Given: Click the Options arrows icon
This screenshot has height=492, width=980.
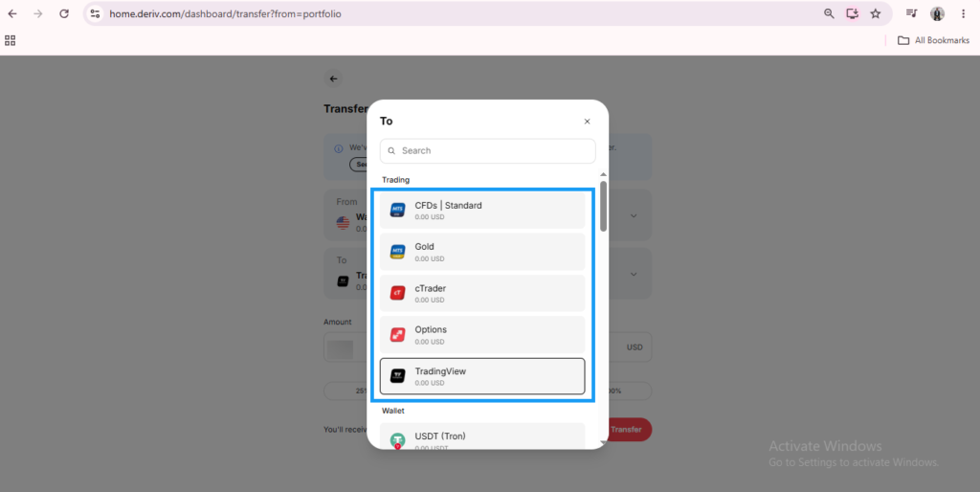Looking at the screenshot, I should (x=397, y=334).
